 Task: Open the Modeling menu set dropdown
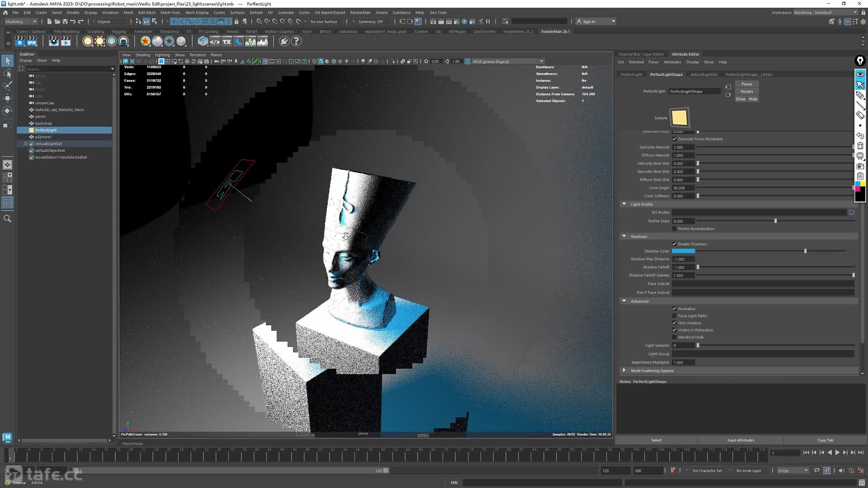(21, 22)
